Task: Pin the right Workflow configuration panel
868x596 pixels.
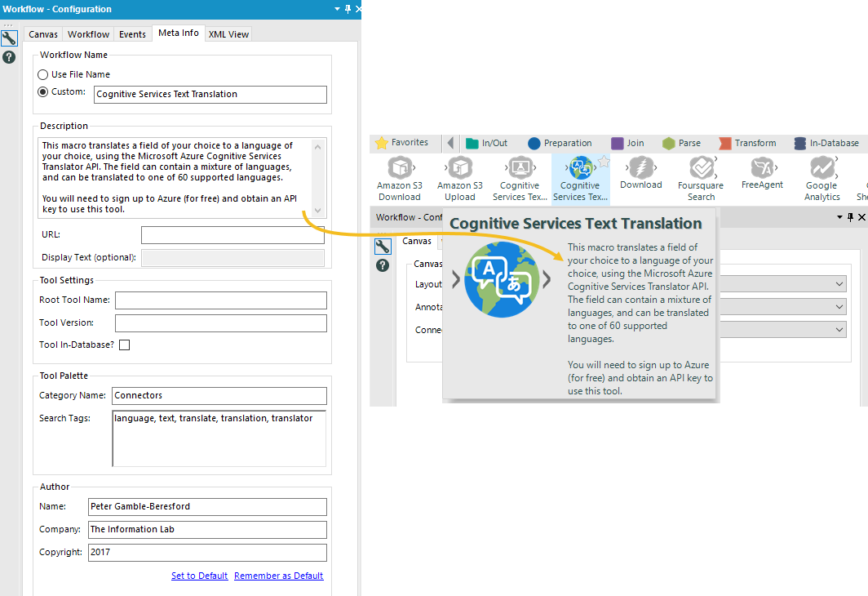Action: [850, 217]
